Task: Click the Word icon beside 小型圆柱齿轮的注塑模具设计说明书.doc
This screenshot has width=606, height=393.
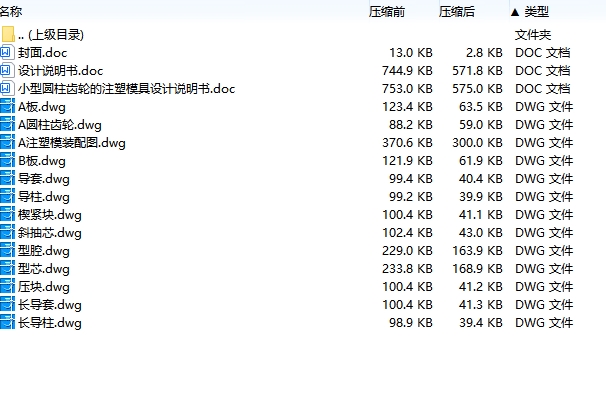Action: click(7, 88)
